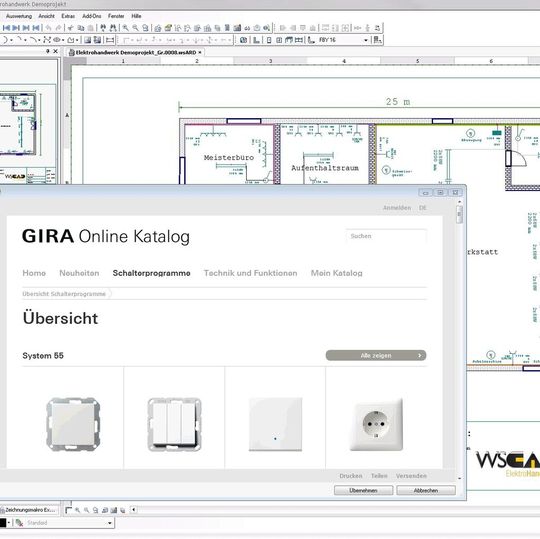Open the Fenster menu
This screenshot has width=540, height=539.
click(116, 16)
